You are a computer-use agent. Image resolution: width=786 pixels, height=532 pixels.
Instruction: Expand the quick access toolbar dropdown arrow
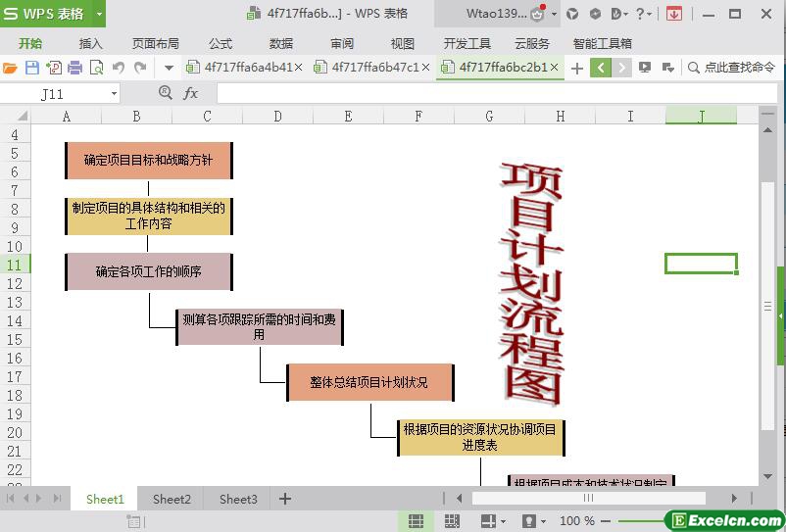click(x=169, y=68)
